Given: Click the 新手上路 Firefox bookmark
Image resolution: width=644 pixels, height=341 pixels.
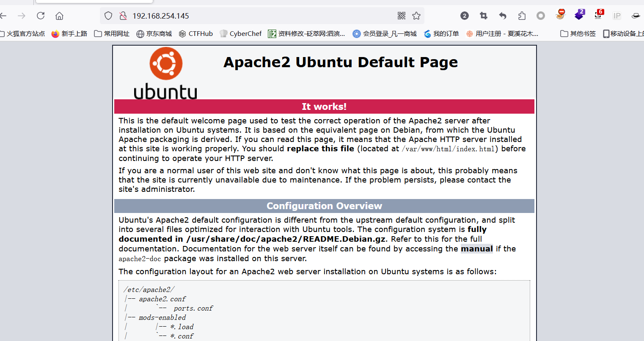Looking at the screenshot, I should pos(69,33).
